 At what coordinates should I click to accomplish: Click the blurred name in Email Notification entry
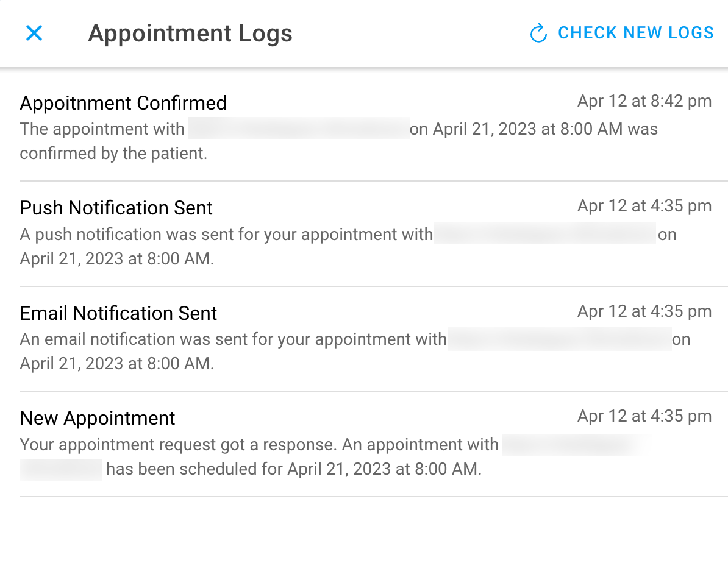pyautogui.click(x=560, y=339)
